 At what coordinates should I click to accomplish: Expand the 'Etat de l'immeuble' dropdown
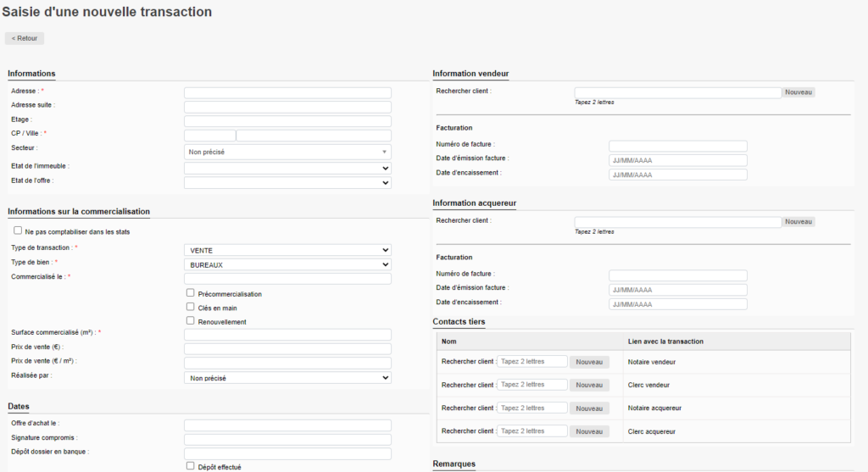[x=287, y=168]
